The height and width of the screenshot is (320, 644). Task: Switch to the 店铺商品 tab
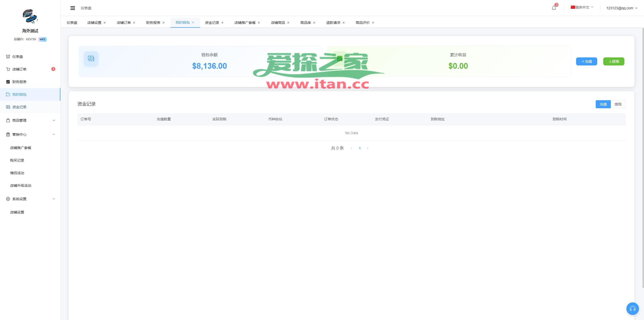pyautogui.click(x=278, y=23)
